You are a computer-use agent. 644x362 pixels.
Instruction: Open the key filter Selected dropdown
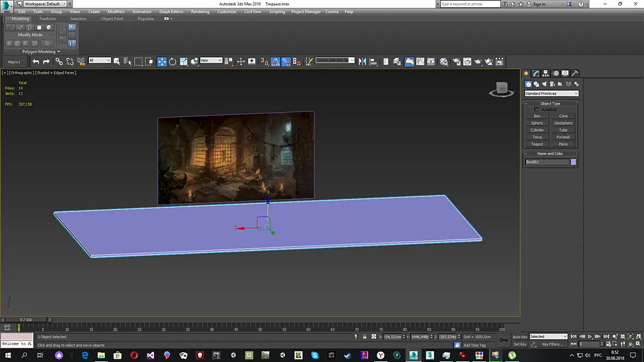tap(548, 336)
